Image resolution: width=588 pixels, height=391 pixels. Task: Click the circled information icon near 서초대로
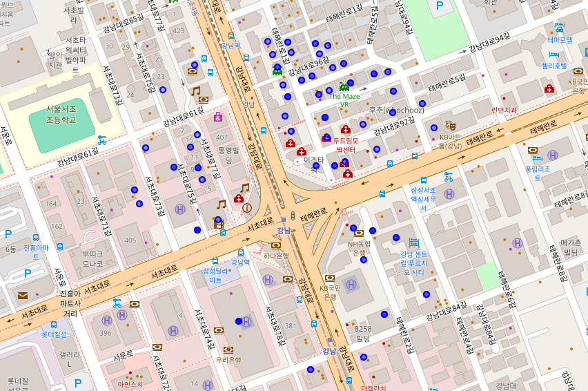(x=247, y=207)
